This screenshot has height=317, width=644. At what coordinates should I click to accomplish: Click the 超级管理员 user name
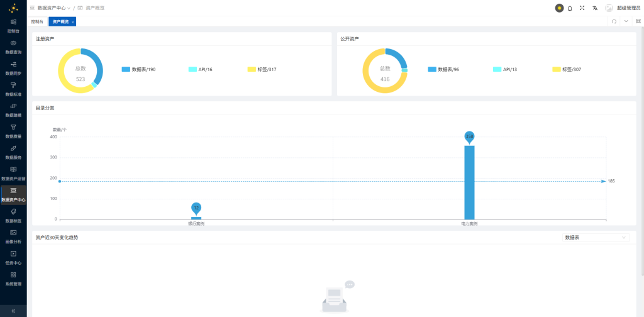click(628, 8)
